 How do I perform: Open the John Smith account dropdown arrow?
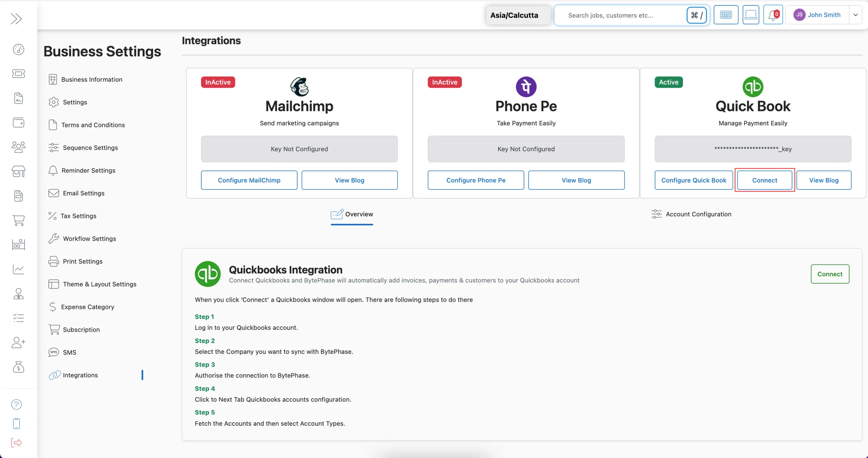855,15
